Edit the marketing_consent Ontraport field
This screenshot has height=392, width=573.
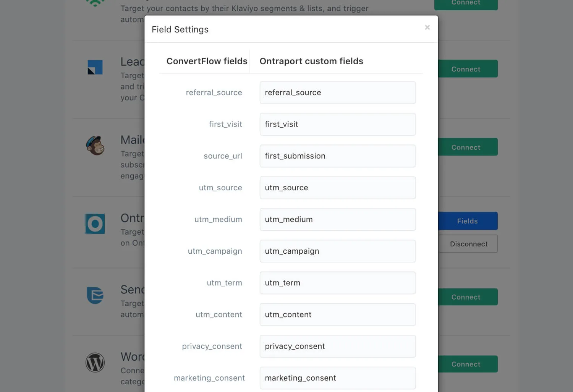click(338, 378)
